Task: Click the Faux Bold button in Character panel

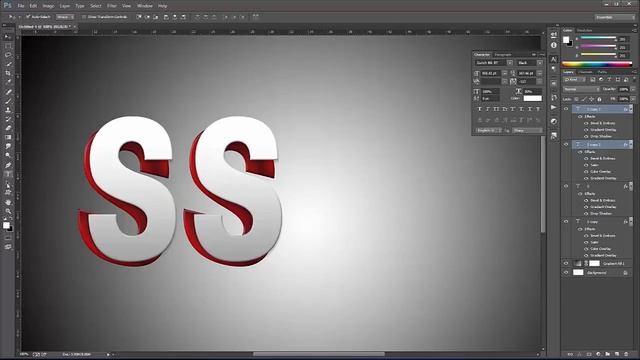Action: pos(480,109)
